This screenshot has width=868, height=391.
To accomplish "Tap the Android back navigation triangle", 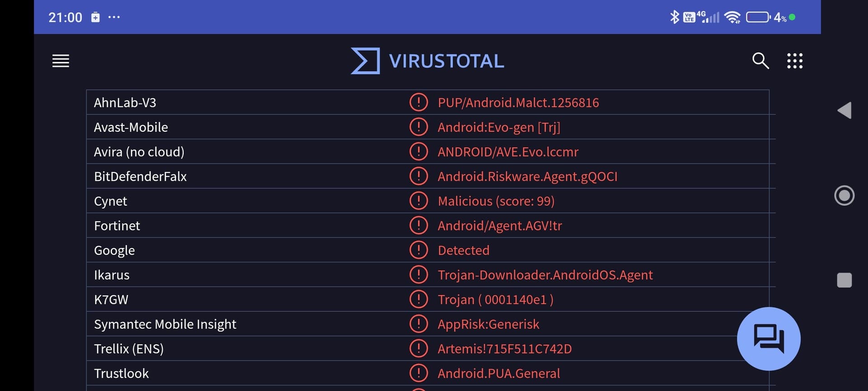I will (844, 110).
